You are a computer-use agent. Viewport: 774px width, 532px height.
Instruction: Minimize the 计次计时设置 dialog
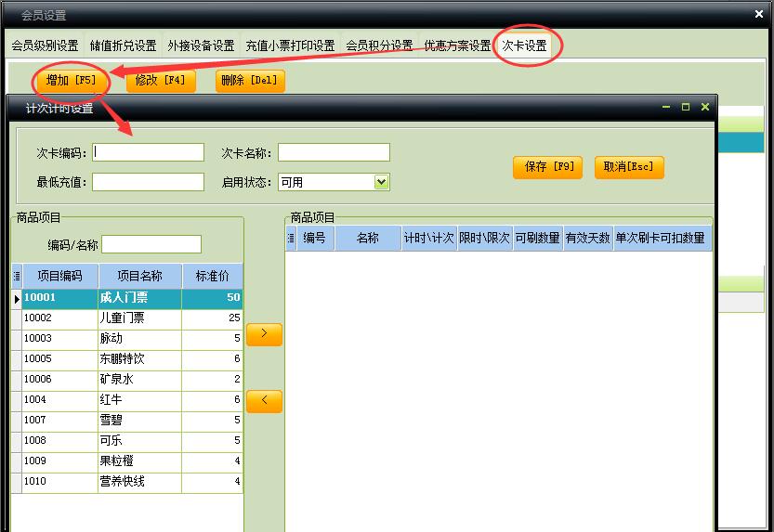point(666,107)
